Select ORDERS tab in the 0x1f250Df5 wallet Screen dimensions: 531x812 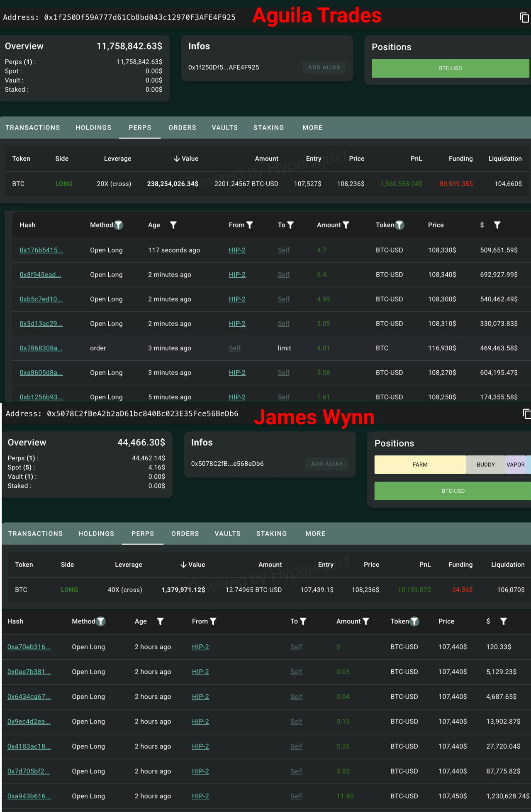coord(182,127)
